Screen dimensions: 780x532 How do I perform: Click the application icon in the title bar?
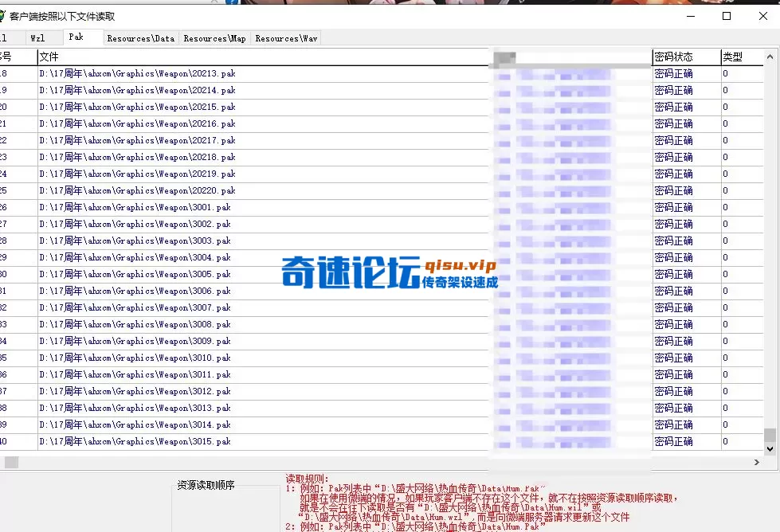point(8,15)
